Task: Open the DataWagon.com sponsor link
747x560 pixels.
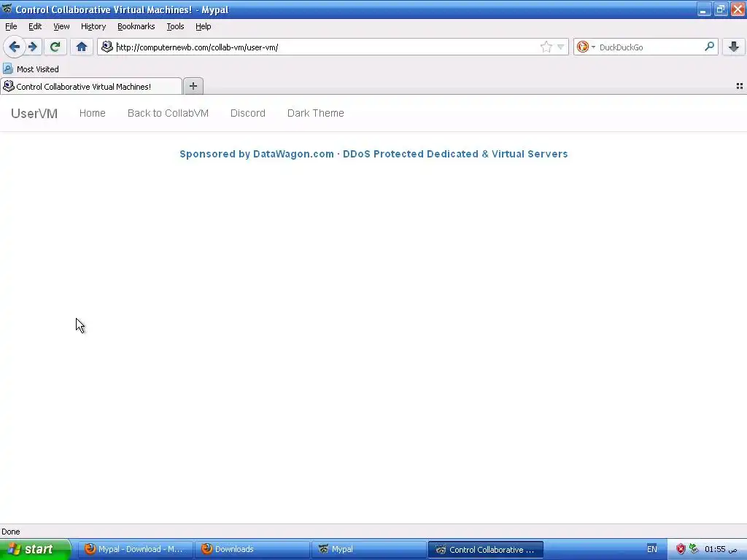Action: point(373,154)
